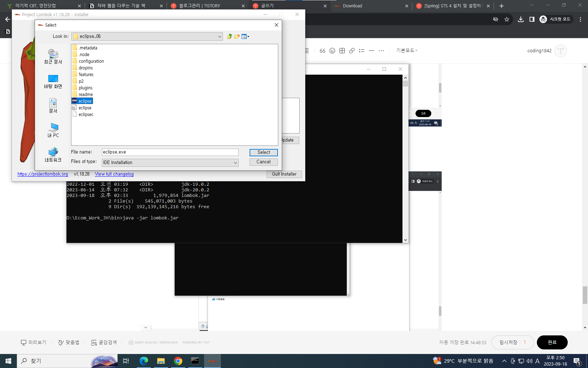588x368 pixels.
Task: Open Microsoft Edge from taskbar
Action: click(x=143, y=361)
